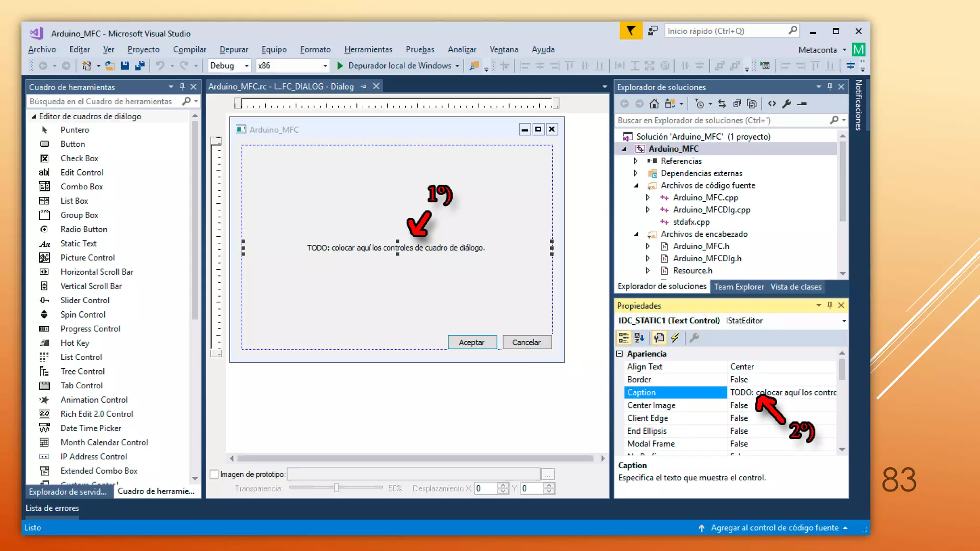980x551 pixels.
Task: Select Tree Control from toolbox
Action: [x=82, y=371]
